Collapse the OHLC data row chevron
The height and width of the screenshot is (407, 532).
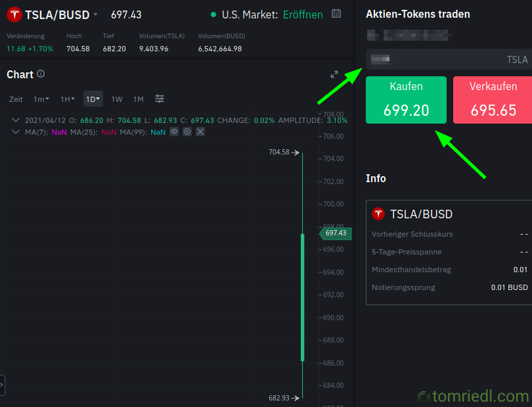(x=14, y=119)
